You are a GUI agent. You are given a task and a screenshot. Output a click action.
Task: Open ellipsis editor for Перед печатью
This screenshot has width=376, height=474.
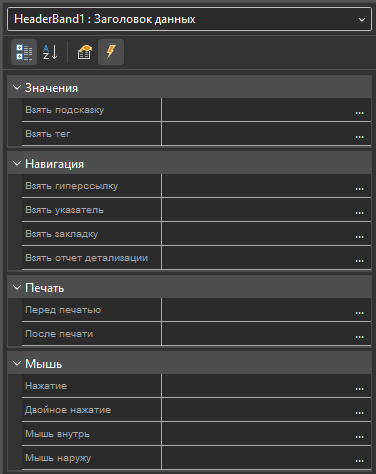tap(359, 313)
